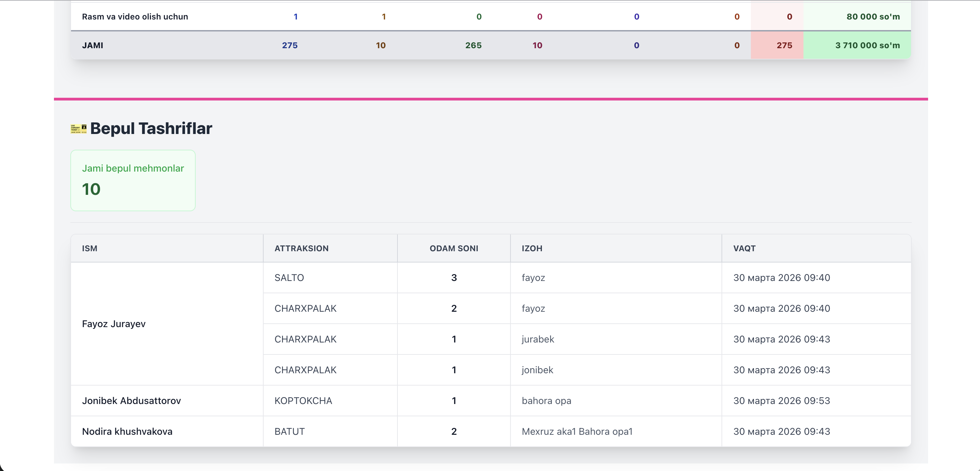
Task: Click the 3 710 000 so'm total
Action: pos(867,45)
